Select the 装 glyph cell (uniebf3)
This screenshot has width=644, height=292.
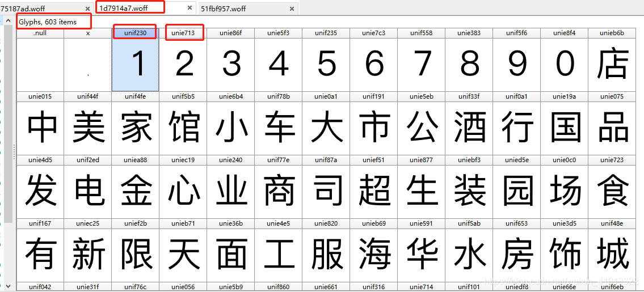(469, 187)
